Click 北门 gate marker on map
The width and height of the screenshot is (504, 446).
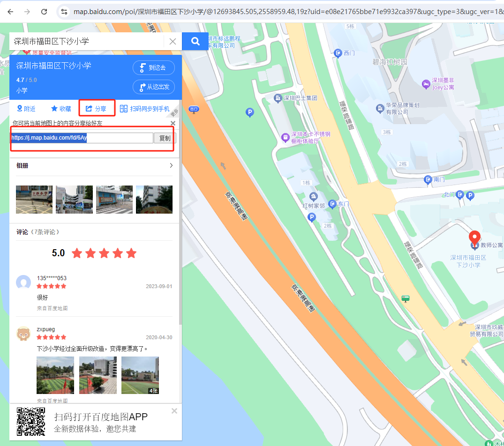tap(460, 194)
